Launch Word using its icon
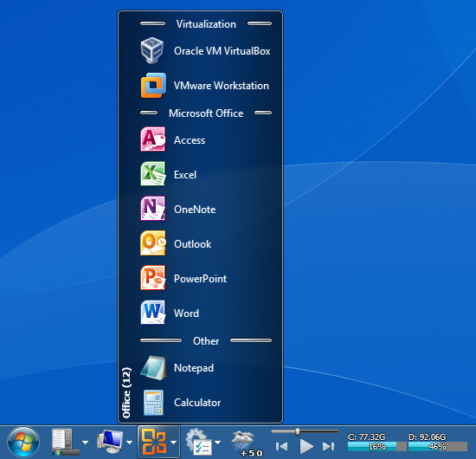This screenshot has width=476, height=459. (x=152, y=313)
